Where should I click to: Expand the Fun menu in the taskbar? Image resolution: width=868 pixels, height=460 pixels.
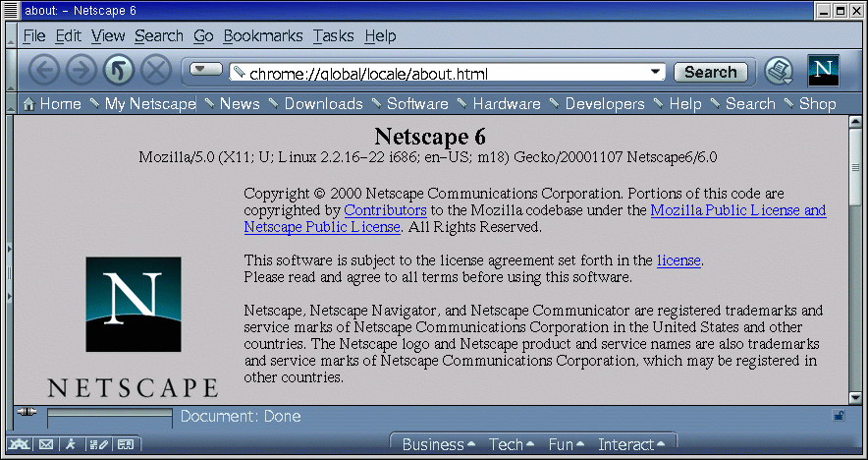(x=568, y=444)
